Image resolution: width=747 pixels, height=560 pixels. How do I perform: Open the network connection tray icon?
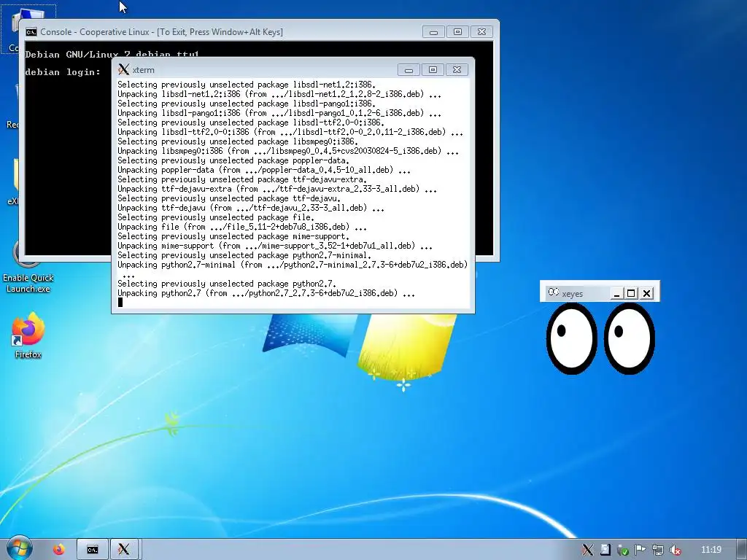[657, 550]
